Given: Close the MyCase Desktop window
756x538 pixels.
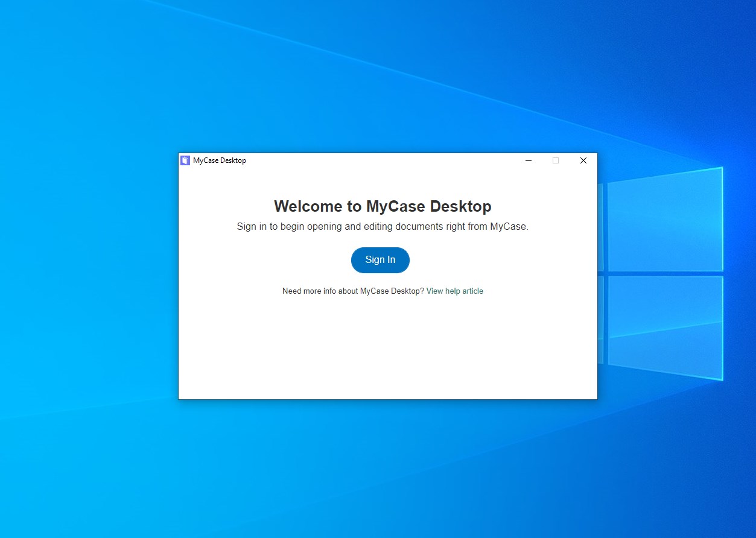Looking at the screenshot, I should (583, 160).
